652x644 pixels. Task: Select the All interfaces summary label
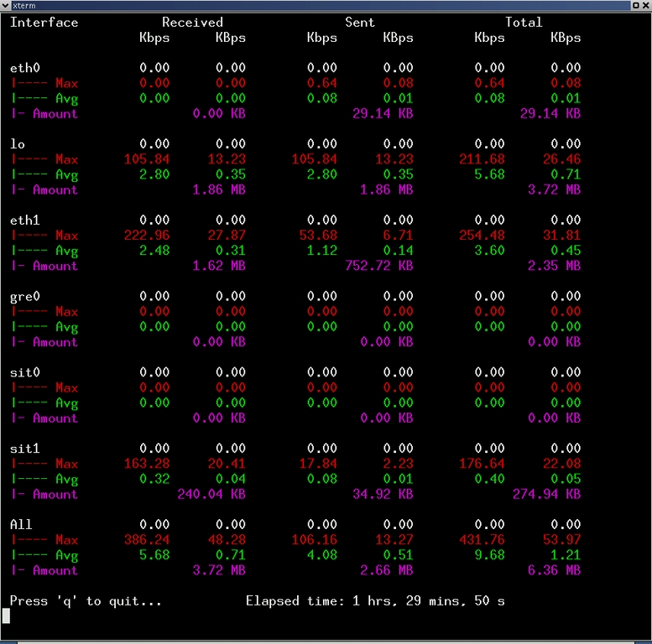pos(21,525)
